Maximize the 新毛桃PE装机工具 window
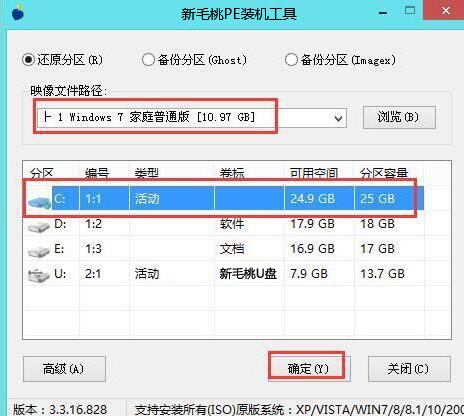 point(410,10)
